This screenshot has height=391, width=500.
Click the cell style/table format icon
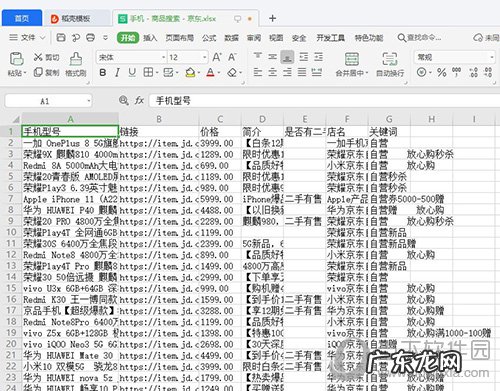[168, 72]
